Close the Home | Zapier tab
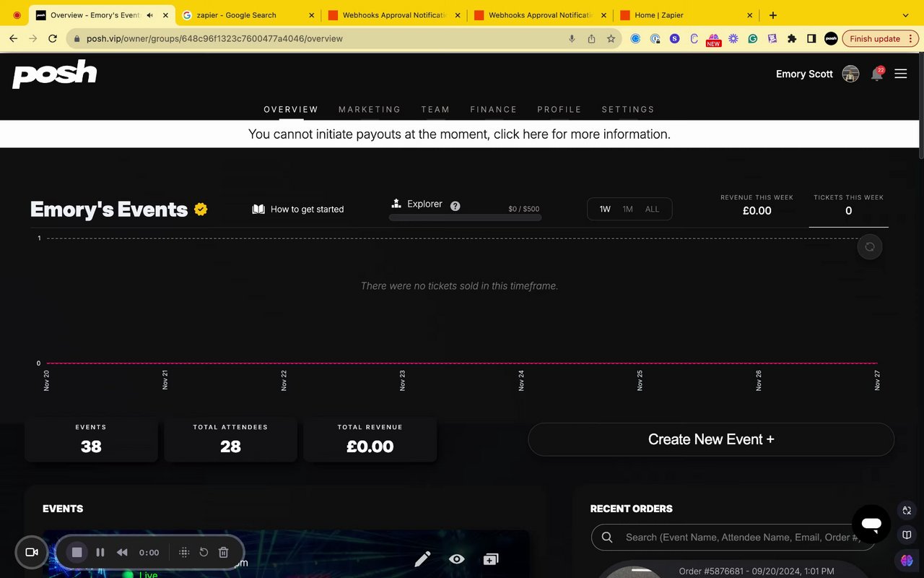Image resolution: width=924 pixels, height=578 pixels. (749, 15)
